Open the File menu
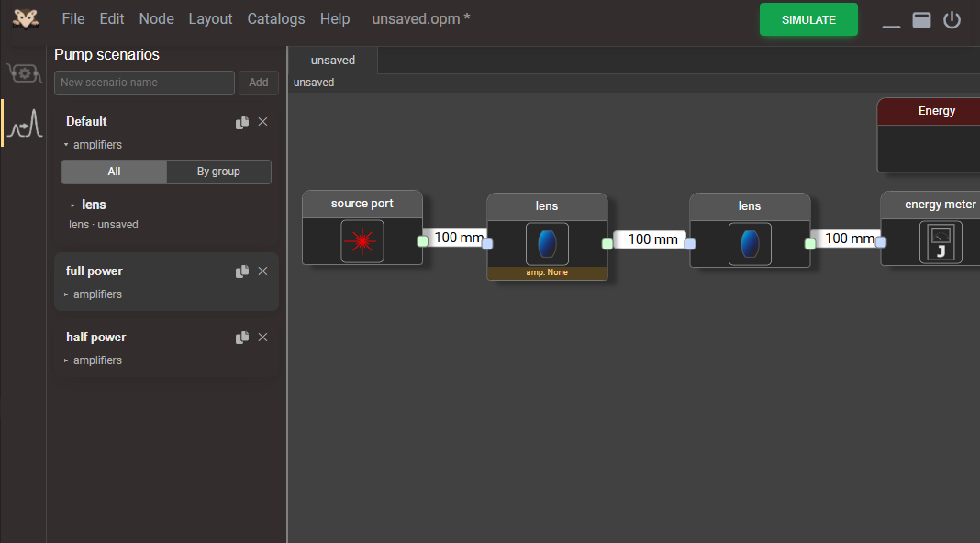This screenshot has width=980, height=543. pos(73,18)
